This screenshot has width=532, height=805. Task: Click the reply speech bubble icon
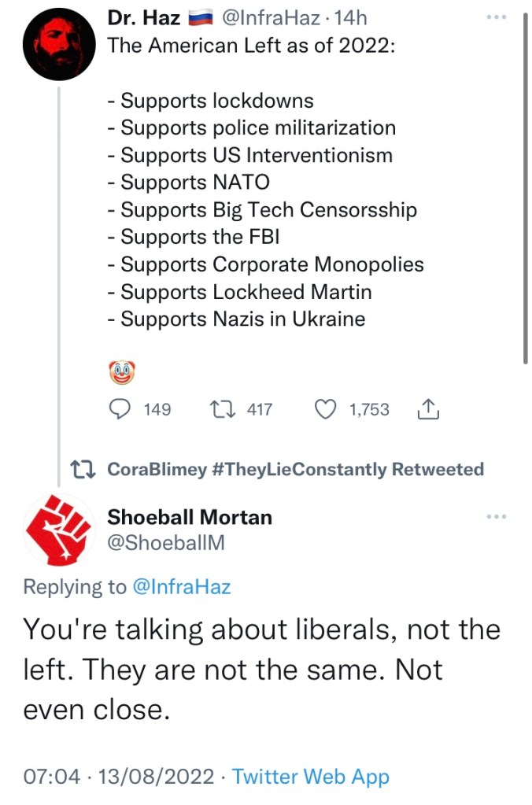[118, 409]
